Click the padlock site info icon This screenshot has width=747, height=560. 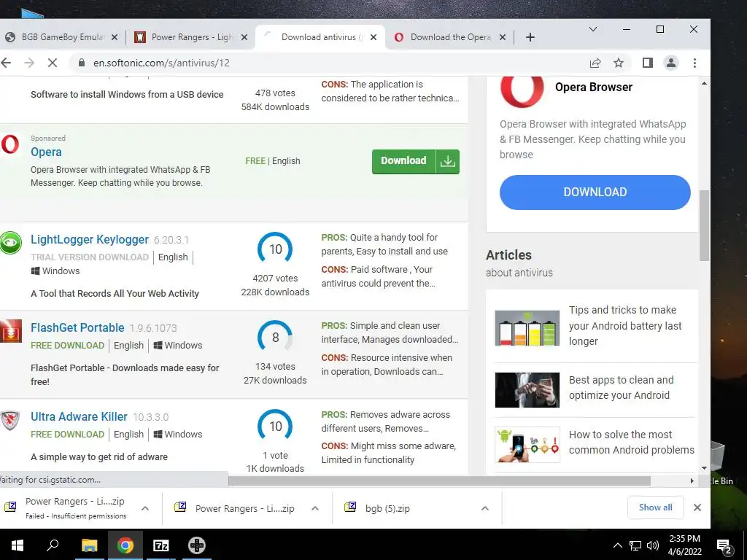pos(82,63)
